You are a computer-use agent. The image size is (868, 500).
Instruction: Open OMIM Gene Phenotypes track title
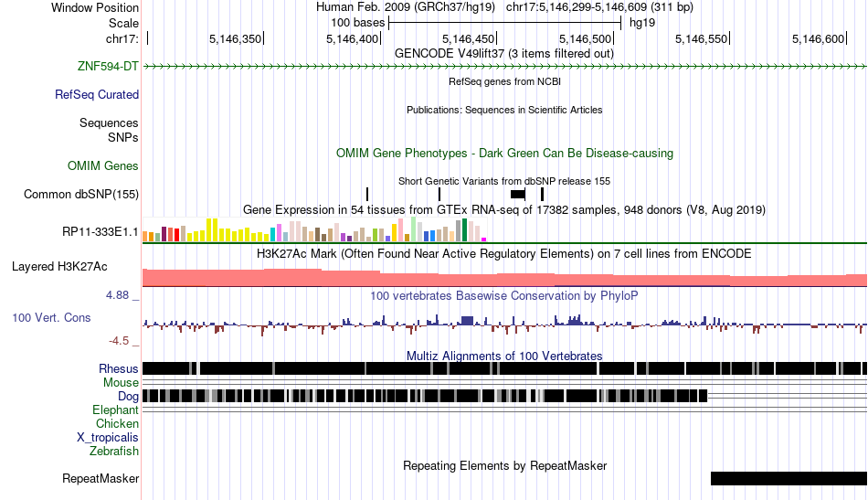[504, 154]
